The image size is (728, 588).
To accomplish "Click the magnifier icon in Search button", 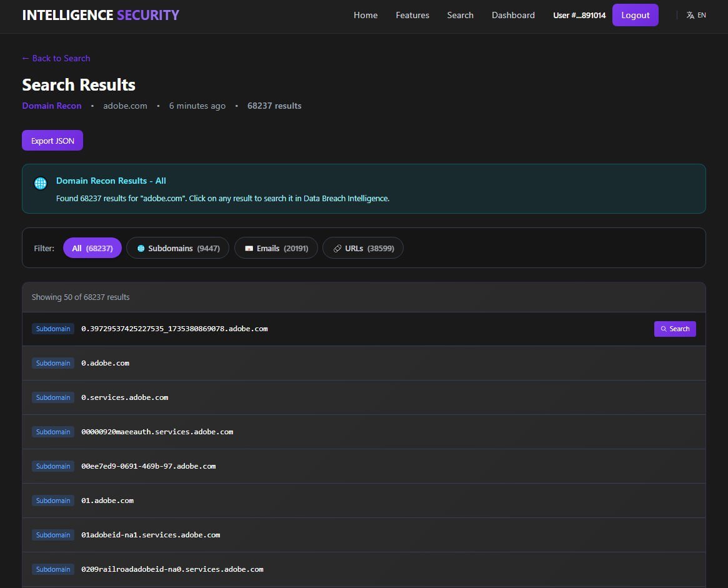I will [664, 329].
